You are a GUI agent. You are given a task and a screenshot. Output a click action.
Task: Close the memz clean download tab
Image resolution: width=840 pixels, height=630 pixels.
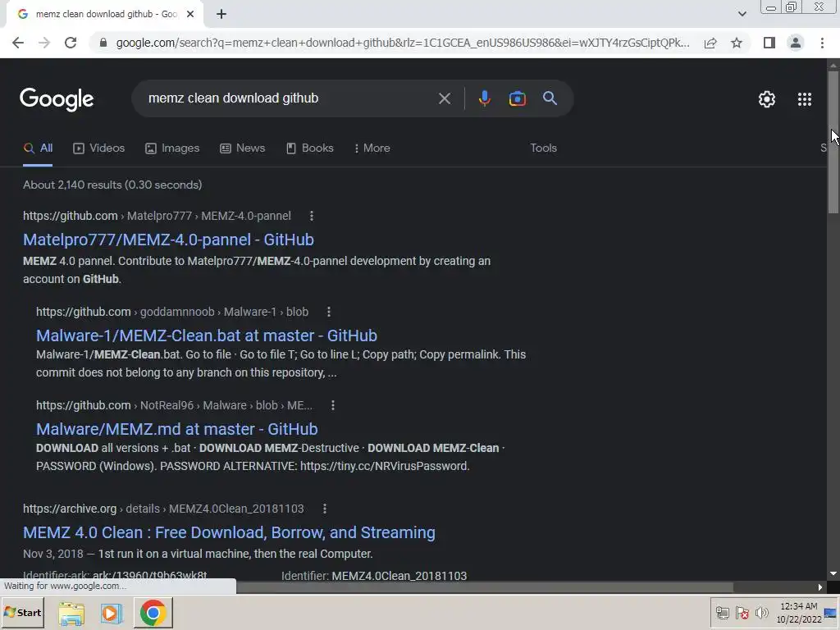(190, 15)
